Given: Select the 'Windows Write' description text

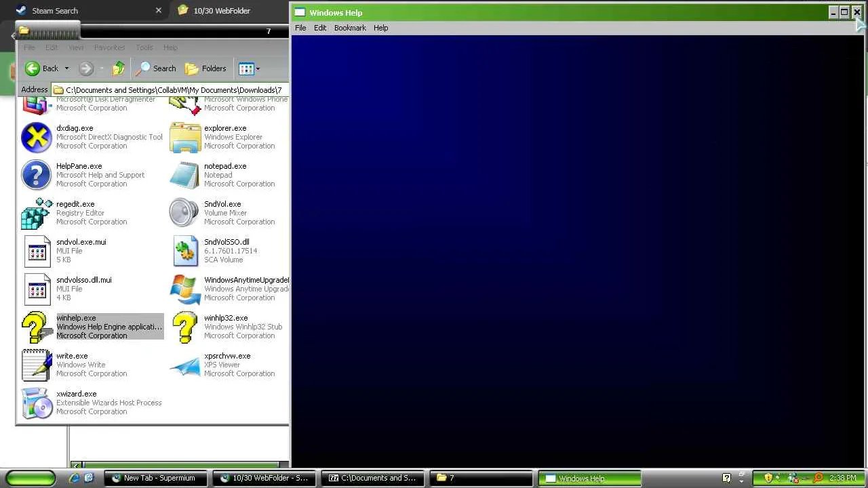Looking at the screenshot, I should 81,365.
